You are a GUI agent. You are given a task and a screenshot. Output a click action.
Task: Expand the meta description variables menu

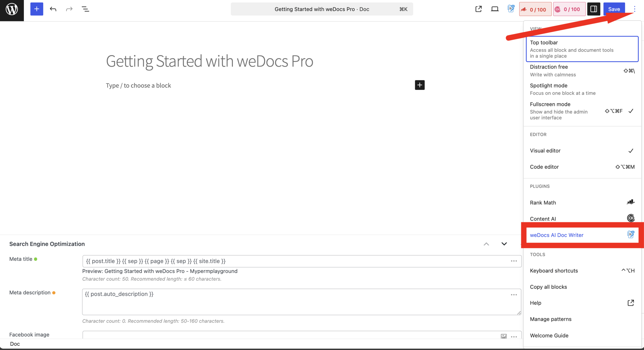(514, 294)
